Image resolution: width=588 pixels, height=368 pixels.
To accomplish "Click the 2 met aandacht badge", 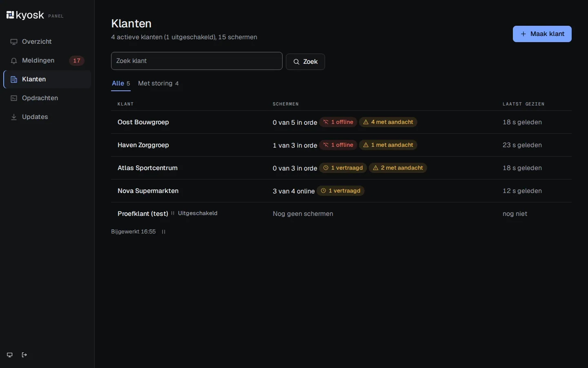I will click(x=398, y=168).
